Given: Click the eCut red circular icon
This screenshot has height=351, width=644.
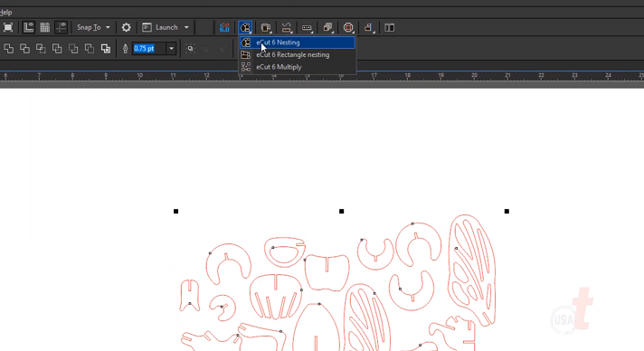Looking at the screenshot, I should 348,27.
